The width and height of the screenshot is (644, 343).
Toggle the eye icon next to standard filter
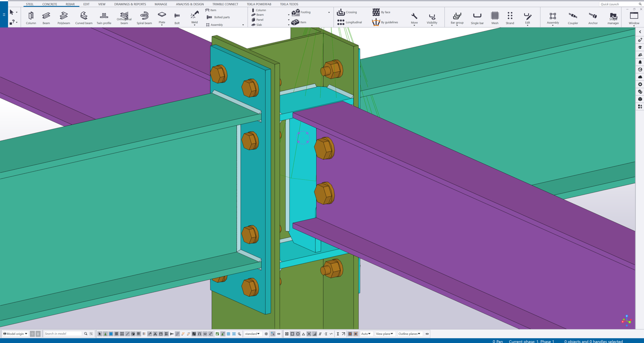pos(279,334)
